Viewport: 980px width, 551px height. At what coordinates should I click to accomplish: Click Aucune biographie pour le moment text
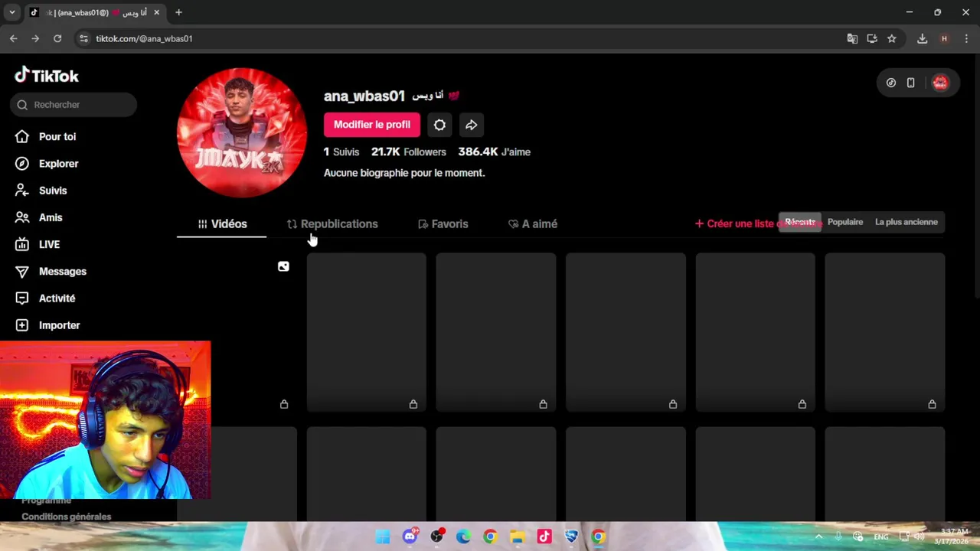[x=404, y=173]
